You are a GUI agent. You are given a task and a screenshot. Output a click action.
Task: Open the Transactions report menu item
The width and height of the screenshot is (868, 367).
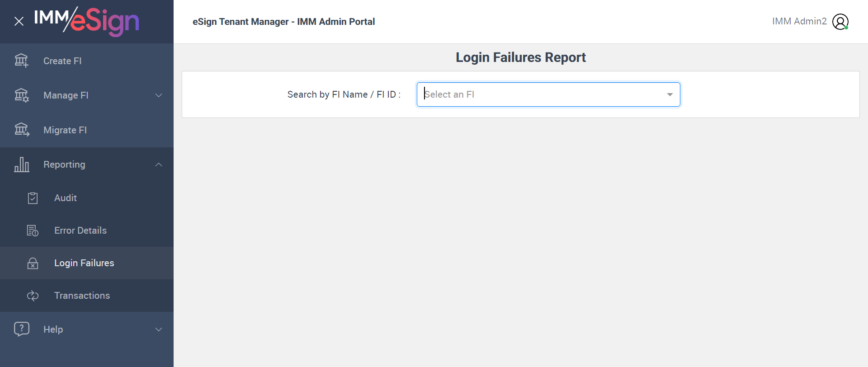coord(82,296)
